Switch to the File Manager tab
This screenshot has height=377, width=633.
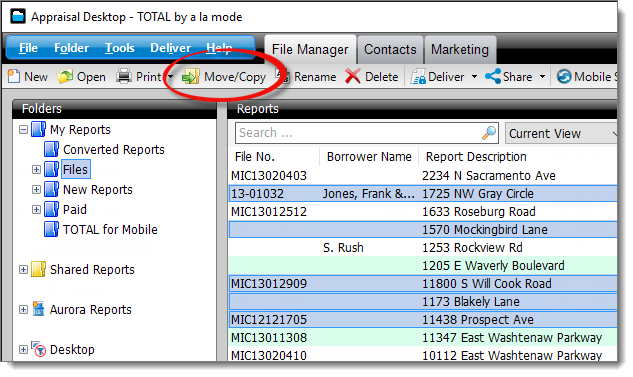310,50
